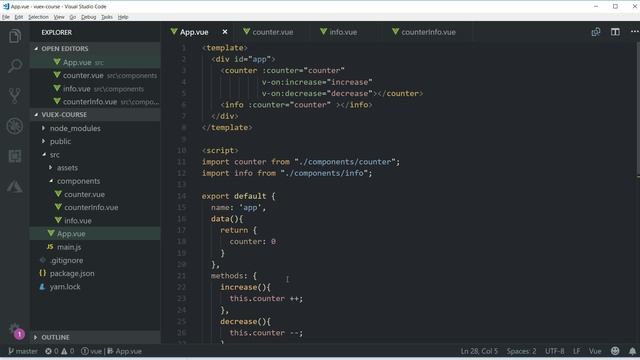Click JS icon next to main.js
640x360 pixels.
(x=50, y=247)
